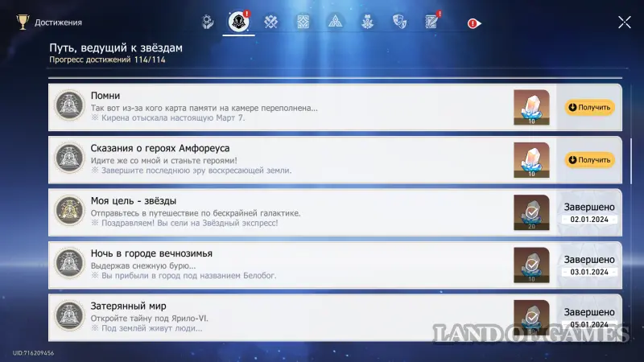Screen dimensions: 644x362
Task: Select the active hooded figure category tab
Action: (239, 23)
